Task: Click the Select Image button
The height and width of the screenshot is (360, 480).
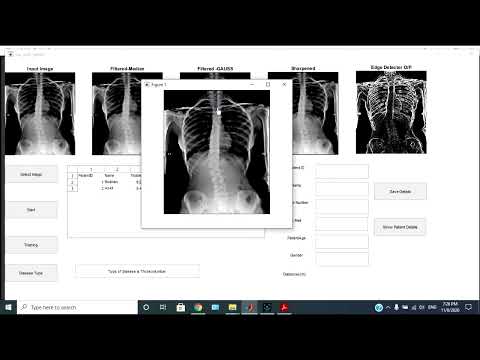Action: point(31,174)
